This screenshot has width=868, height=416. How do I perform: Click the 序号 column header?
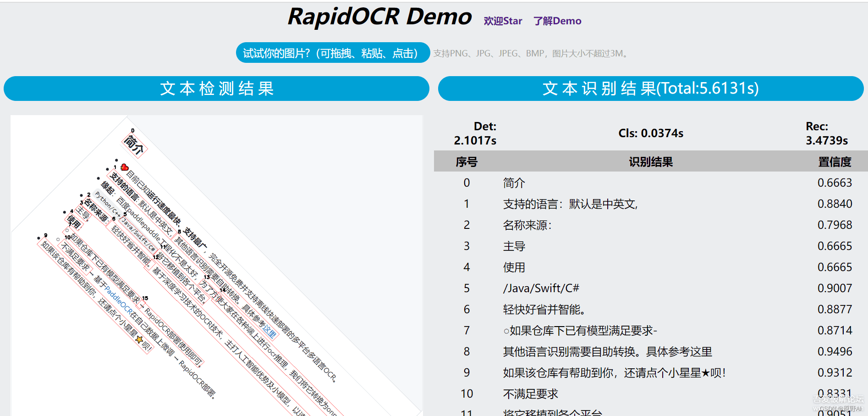(x=467, y=162)
